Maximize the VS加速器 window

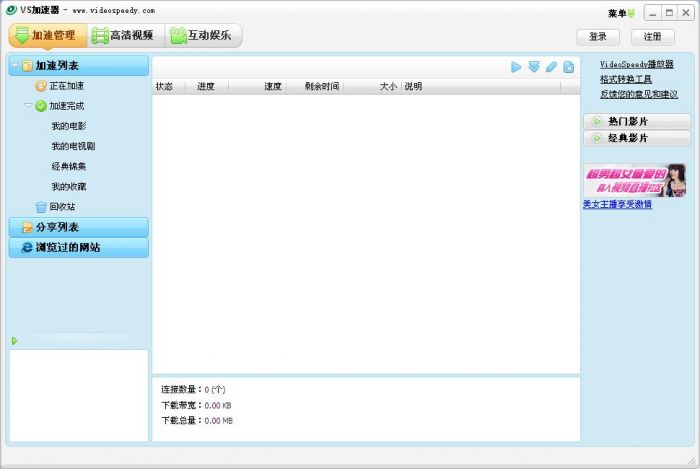[x=669, y=13]
